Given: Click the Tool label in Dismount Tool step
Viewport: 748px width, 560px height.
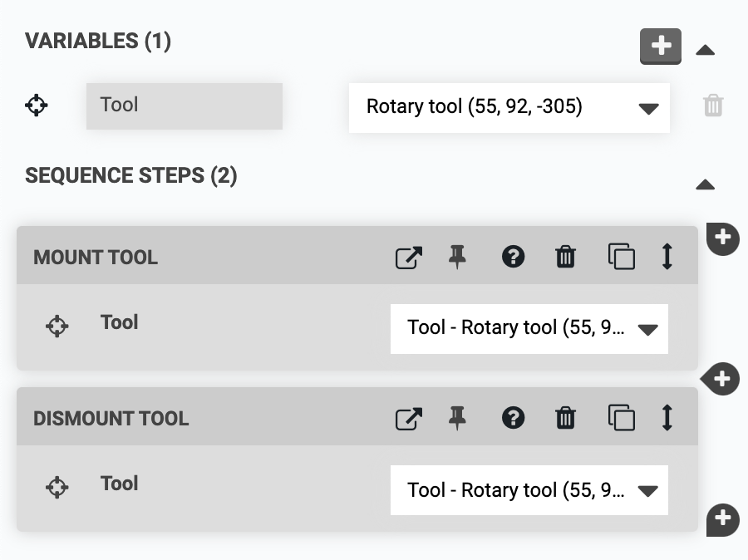Looking at the screenshot, I should click(x=119, y=484).
